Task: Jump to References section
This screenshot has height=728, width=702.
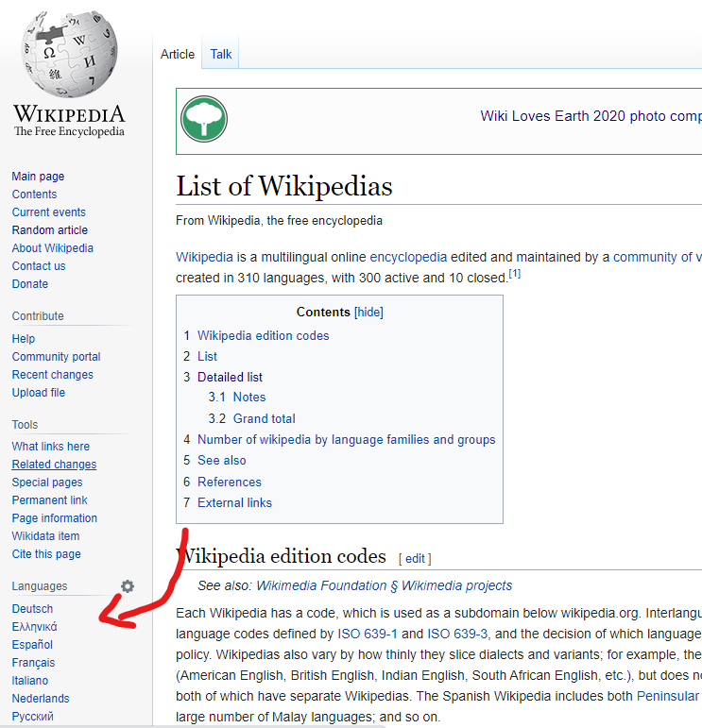Action: click(x=230, y=482)
